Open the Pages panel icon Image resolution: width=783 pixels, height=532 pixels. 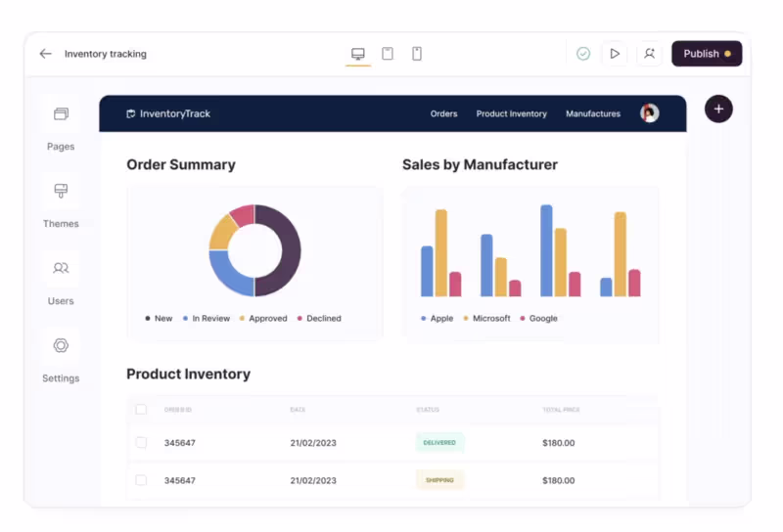tap(61, 113)
